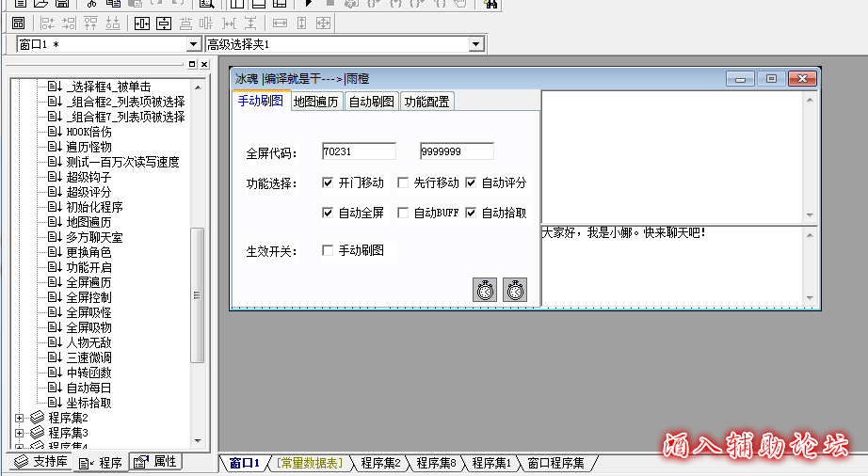The image size is (868, 476).
Task: Click the scissors cut icon in the top toolbar
Action: click(92, 4)
